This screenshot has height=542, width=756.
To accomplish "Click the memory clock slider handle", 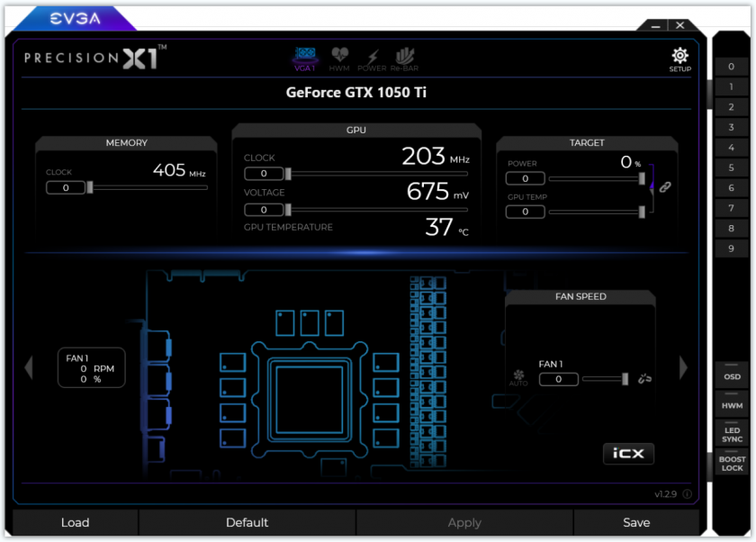I will 90,187.
